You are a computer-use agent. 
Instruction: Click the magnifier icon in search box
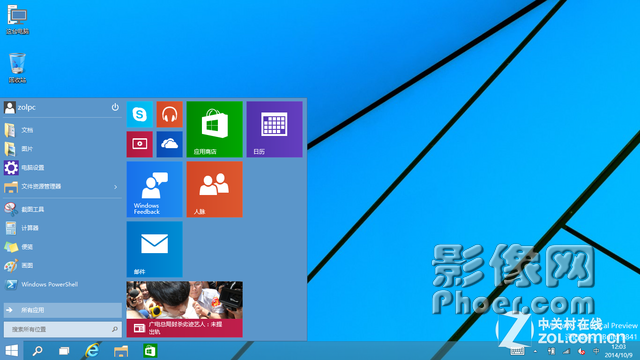tap(115, 329)
